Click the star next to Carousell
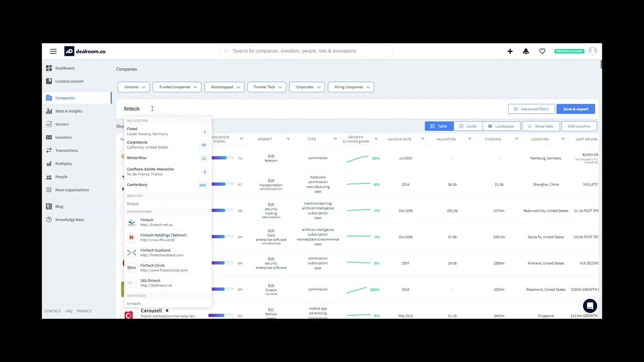 pyautogui.click(x=167, y=311)
